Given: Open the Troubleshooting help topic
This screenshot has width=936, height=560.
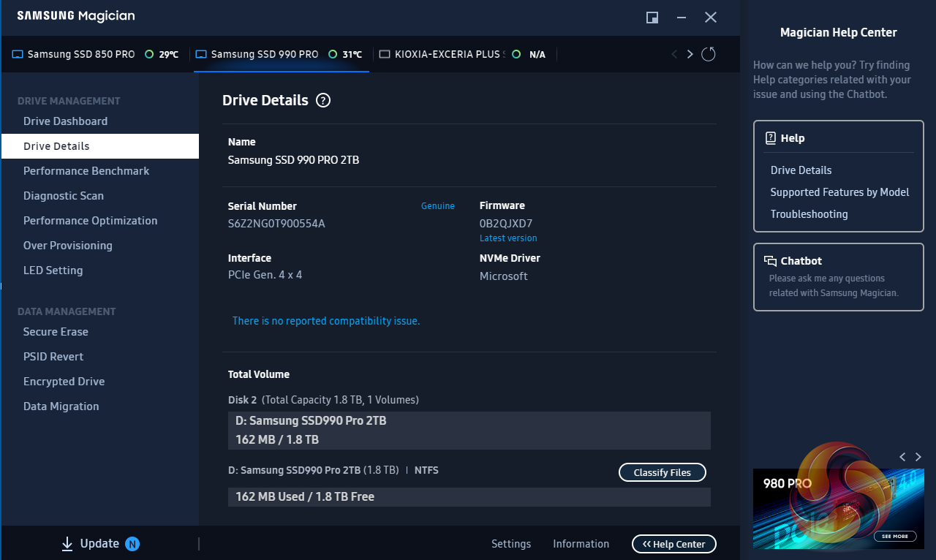Looking at the screenshot, I should pyautogui.click(x=809, y=214).
